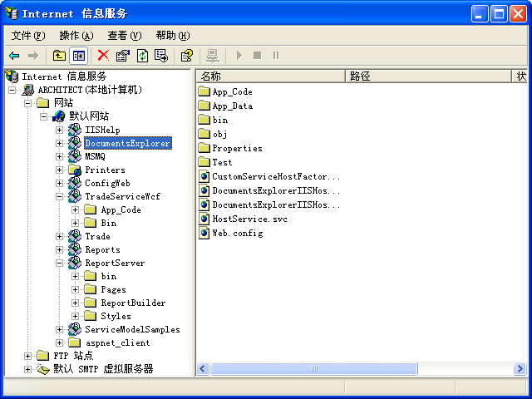
Task: Collapse the ReportServer tree node
Action: (x=60, y=263)
